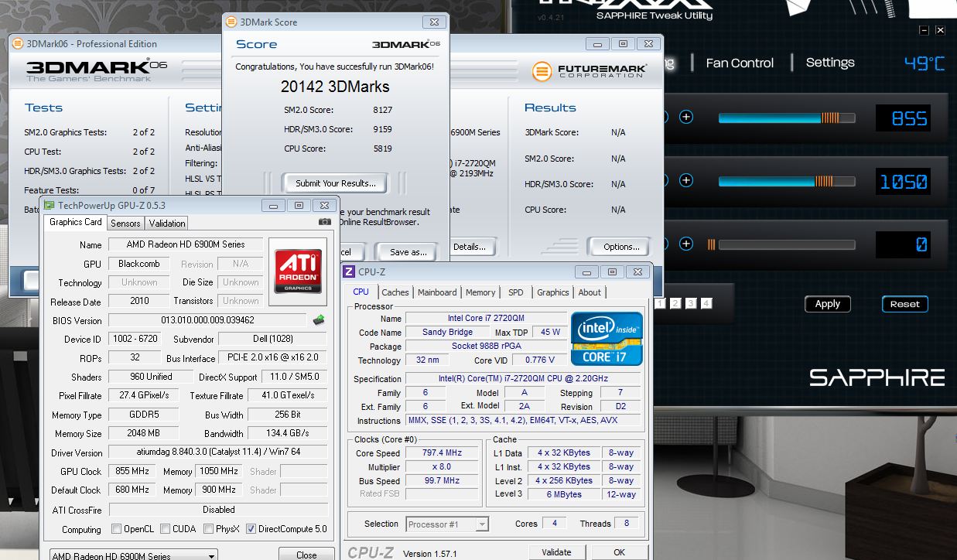
Task: Click the 1050 clock slider
Action: tap(787, 182)
